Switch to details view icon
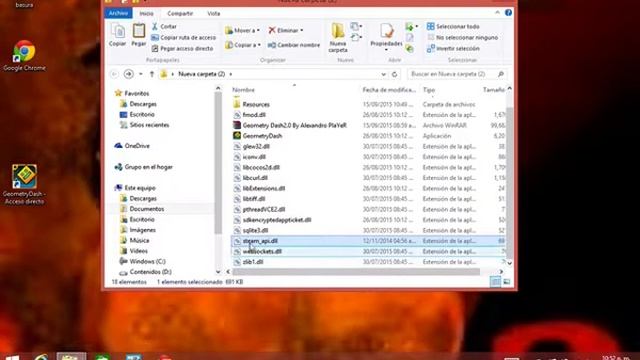This screenshot has height=360, width=640. click(495, 282)
